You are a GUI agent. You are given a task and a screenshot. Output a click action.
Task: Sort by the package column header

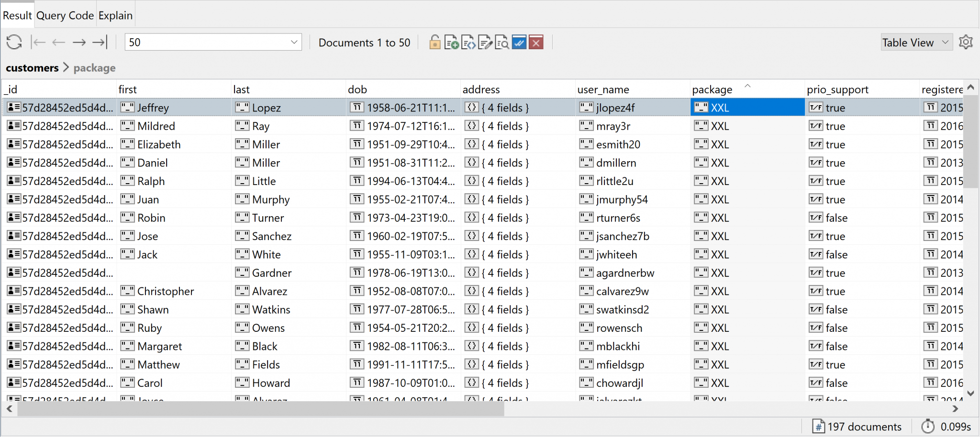coord(712,89)
